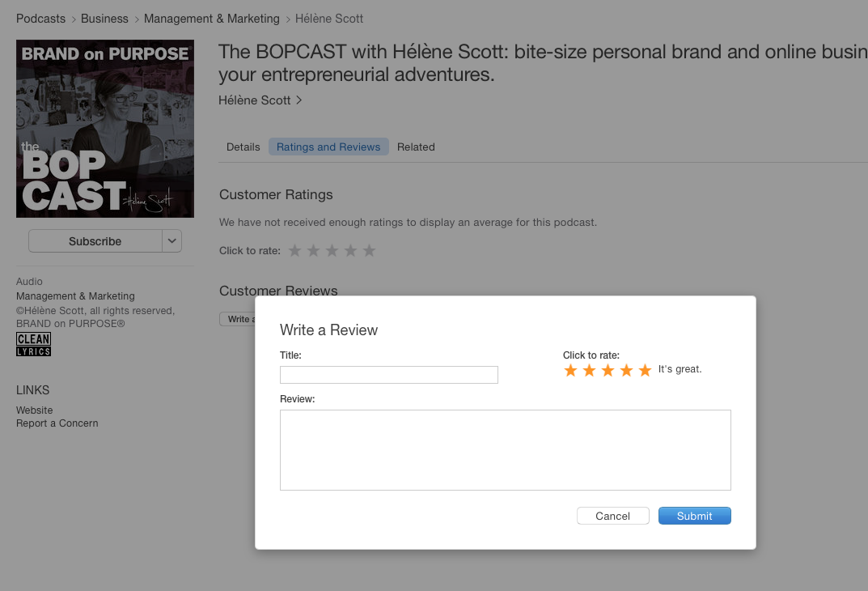This screenshot has height=591, width=868.
Task: Focus the review Title field
Action: pyautogui.click(x=388, y=375)
